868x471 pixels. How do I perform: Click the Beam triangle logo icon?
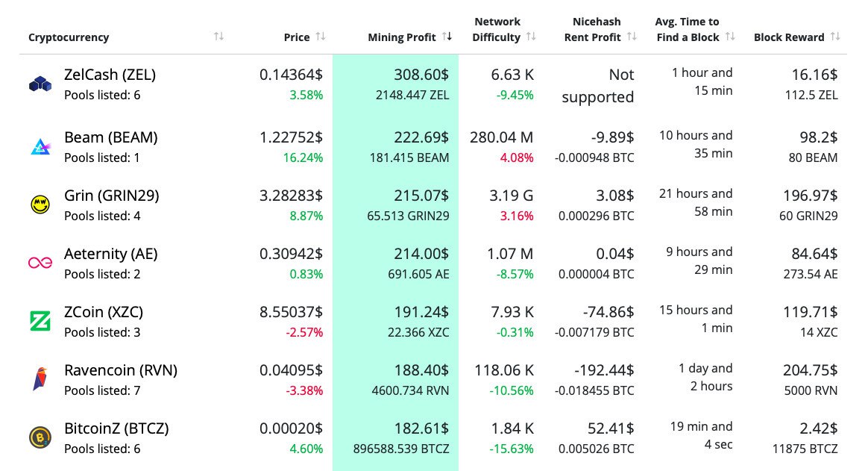point(40,147)
